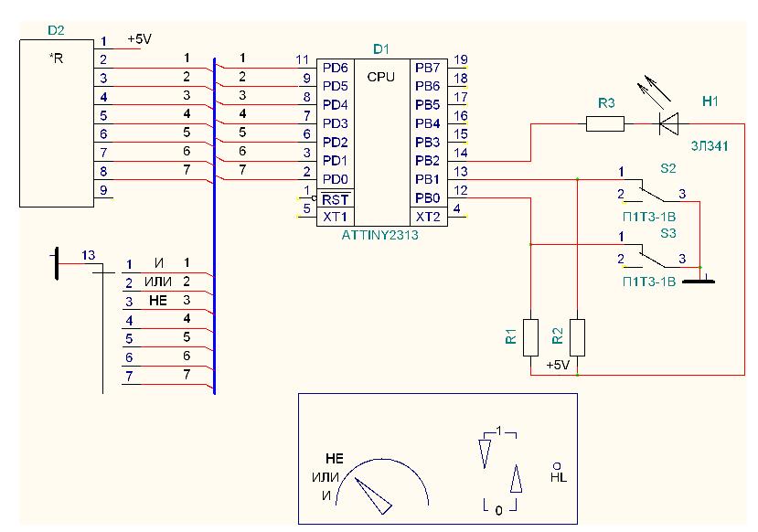Click the panel toggle arrow beside position 1
758x532 pixels.
click(x=485, y=451)
